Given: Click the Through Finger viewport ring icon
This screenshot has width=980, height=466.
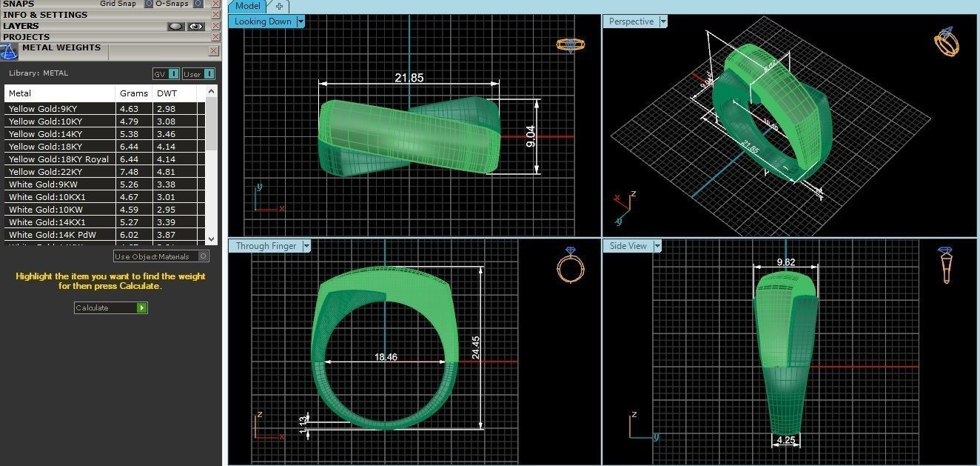Looking at the screenshot, I should [x=571, y=265].
